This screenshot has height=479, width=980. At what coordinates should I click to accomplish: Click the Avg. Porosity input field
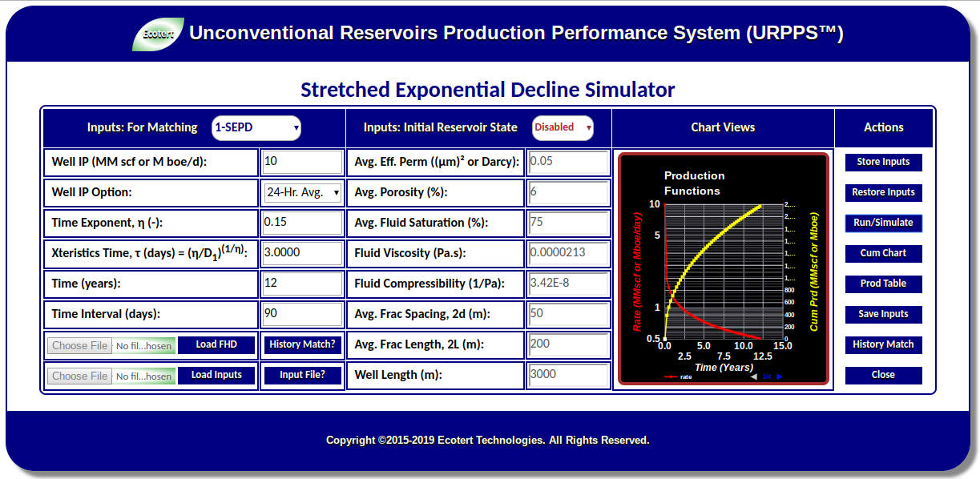(568, 192)
